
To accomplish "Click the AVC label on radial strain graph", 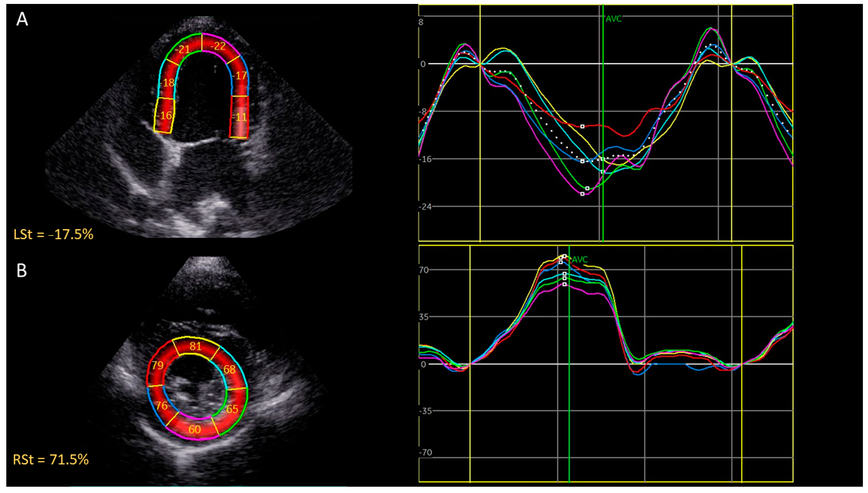I will click(580, 260).
